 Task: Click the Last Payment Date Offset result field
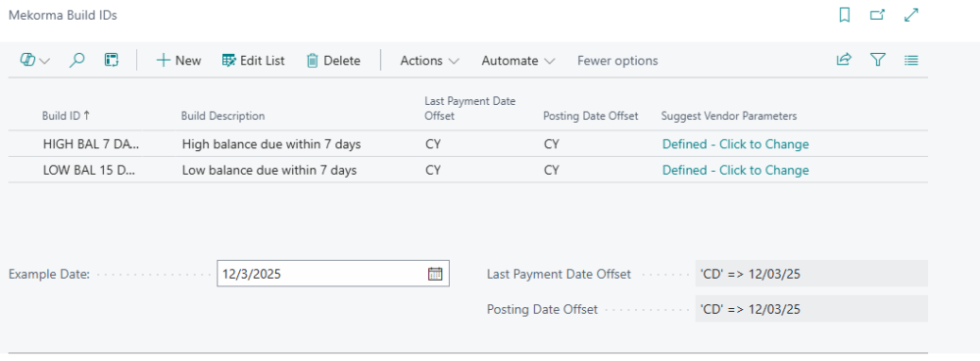pyautogui.click(x=811, y=274)
